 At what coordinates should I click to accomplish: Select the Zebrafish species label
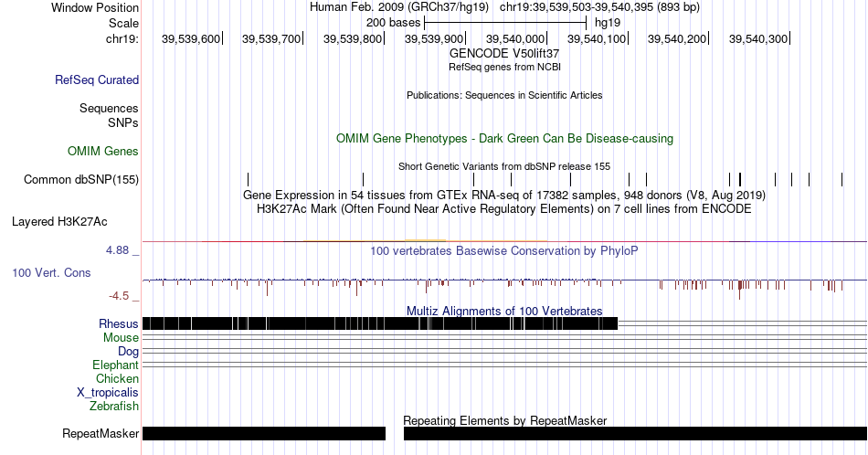[x=114, y=406]
